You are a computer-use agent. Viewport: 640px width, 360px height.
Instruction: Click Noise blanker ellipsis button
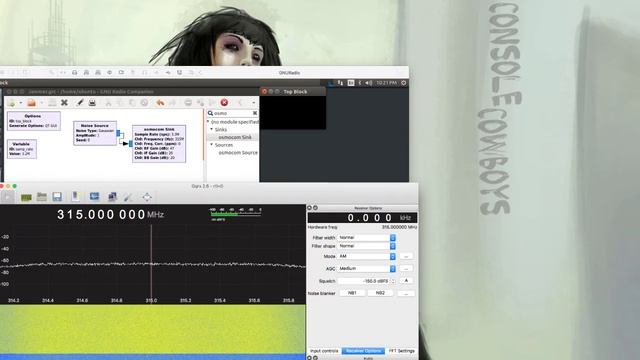pos(406,293)
